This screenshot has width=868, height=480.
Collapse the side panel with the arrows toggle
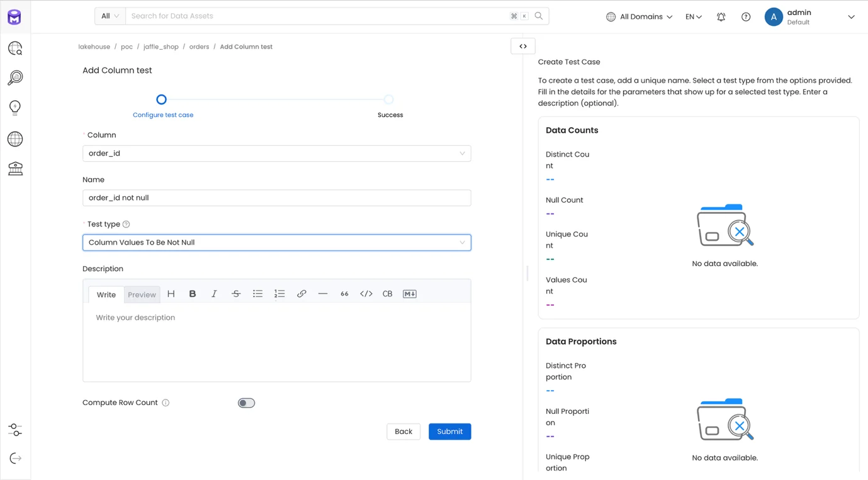tap(523, 46)
